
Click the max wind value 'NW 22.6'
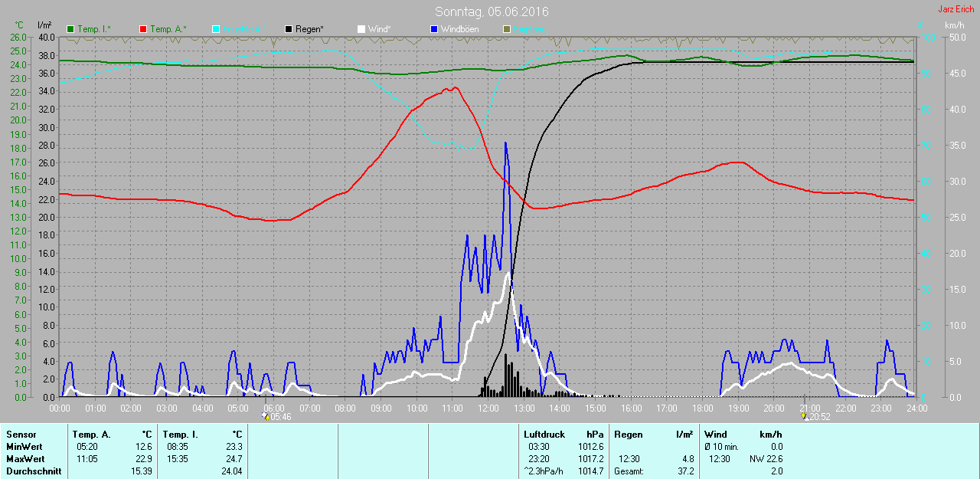[x=766, y=459]
